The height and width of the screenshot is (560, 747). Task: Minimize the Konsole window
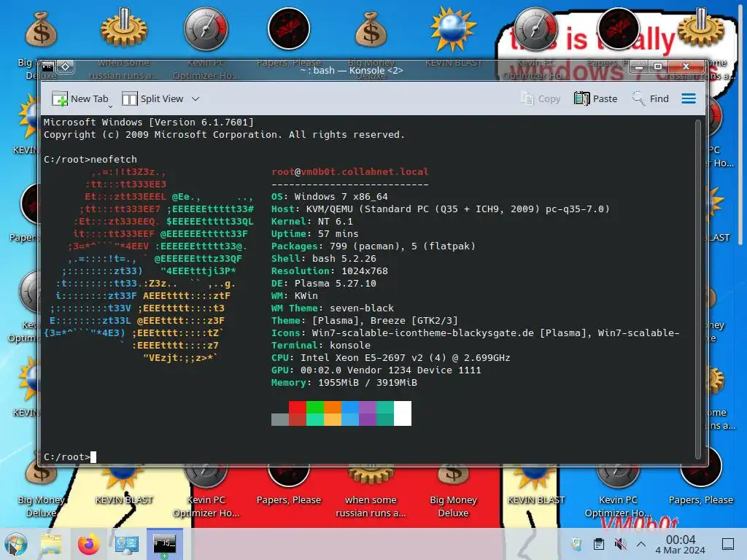(x=639, y=66)
